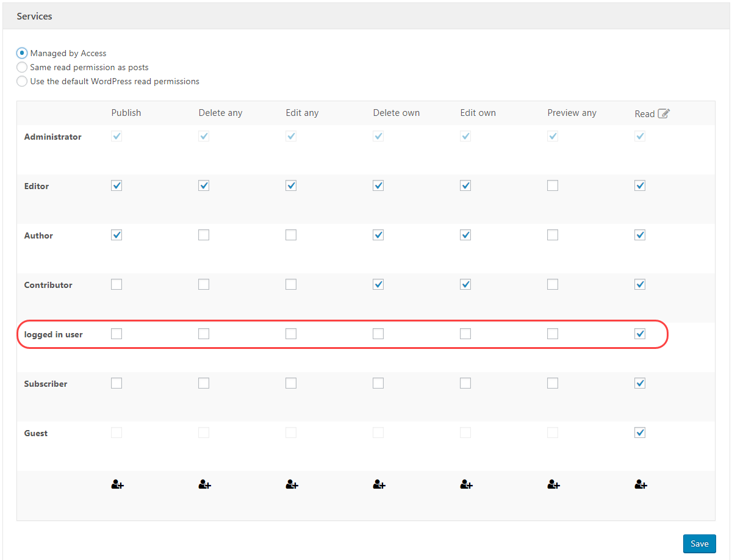The height and width of the screenshot is (560, 732).
Task: Enable Delete own for logged in user
Action: tap(378, 334)
